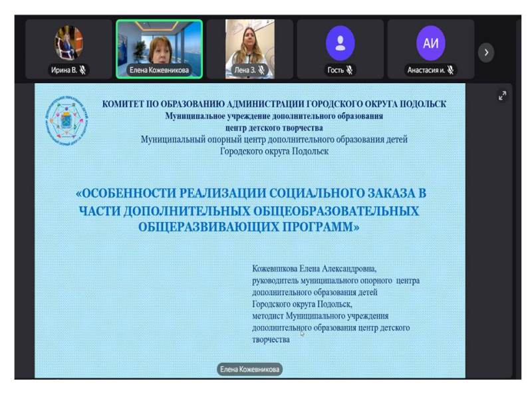Click muted microphone icon beside Лена З.
This screenshot has height=399, width=532.
pyautogui.click(x=262, y=70)
